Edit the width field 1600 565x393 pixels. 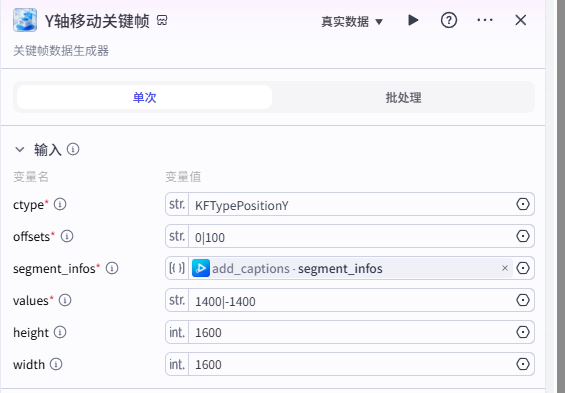click(x=351, y=364)
